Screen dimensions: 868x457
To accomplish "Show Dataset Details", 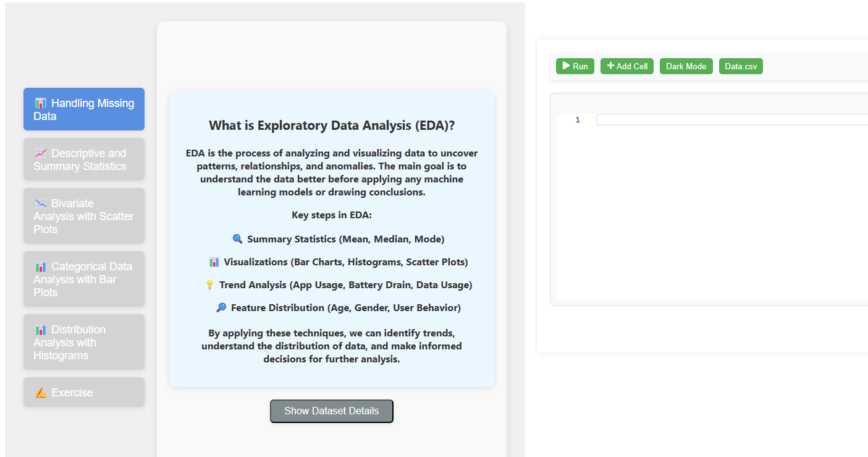I will tap(331, 411).
